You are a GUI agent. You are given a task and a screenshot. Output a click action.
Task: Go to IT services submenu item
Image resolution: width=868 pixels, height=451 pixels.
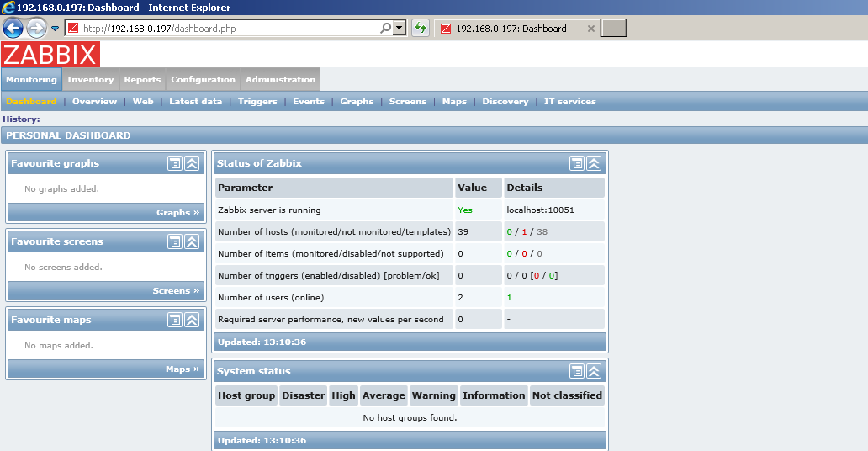tap(569, 102)
